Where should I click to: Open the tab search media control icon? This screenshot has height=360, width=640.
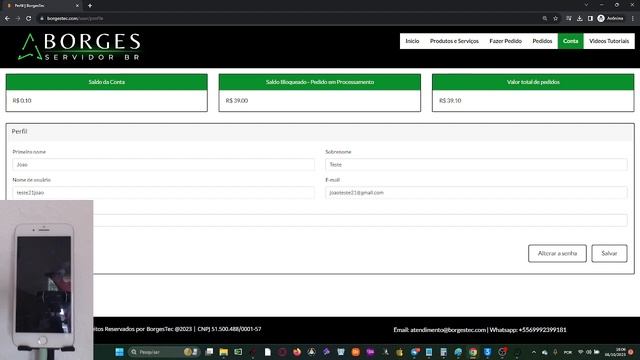click(569, 18)
